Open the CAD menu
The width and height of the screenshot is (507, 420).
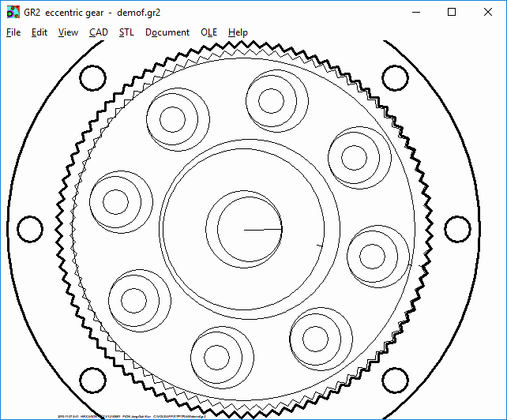pyautogui.click(x=99, y=32)
